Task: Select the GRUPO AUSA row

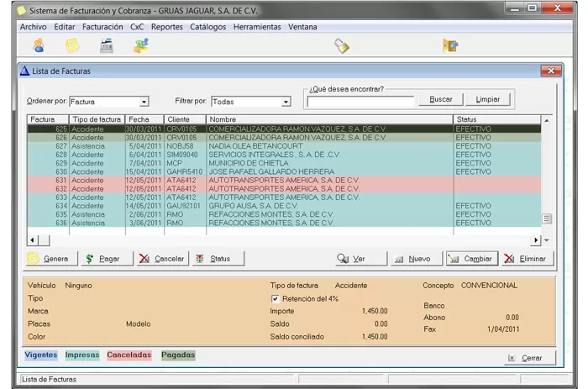Action: coord(284,206)
